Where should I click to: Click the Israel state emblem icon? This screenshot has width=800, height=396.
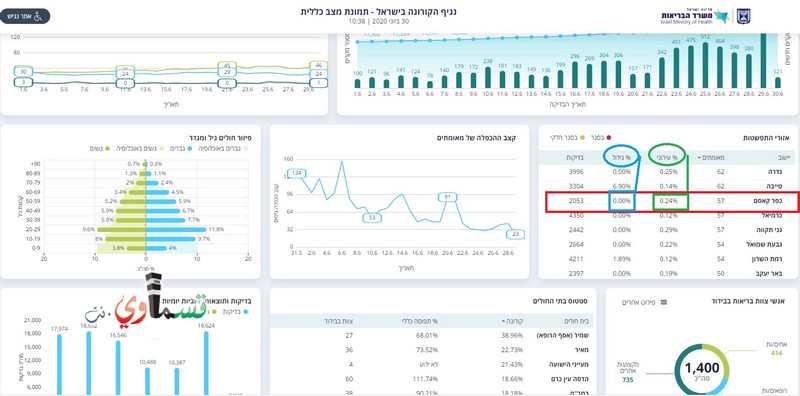tap(744, 16)
